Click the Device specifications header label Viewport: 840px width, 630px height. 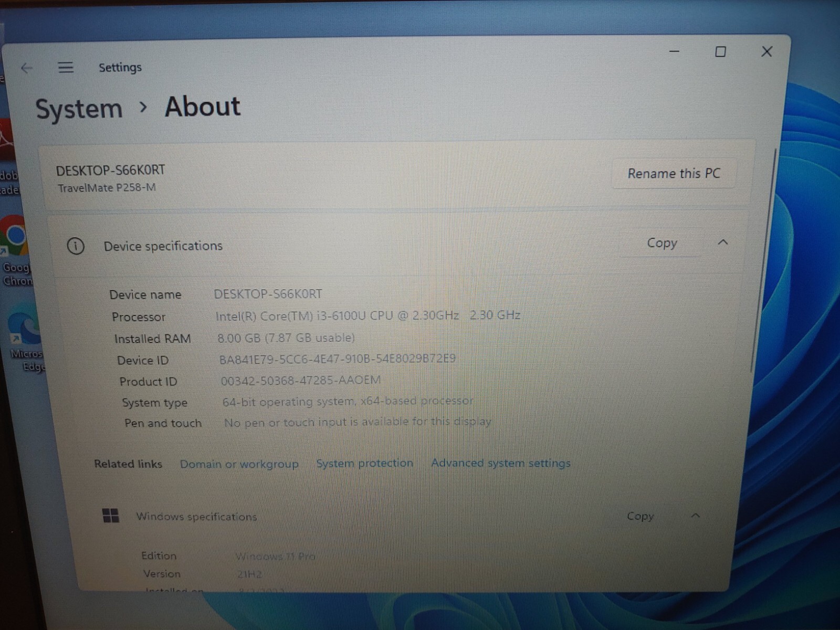coord(163,246)
